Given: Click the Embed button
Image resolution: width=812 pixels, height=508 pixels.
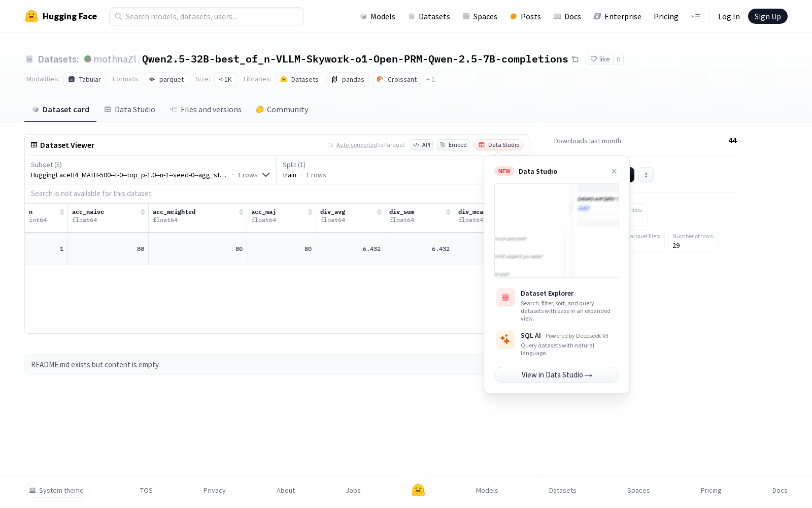Looking at the screenshot, I should click(x=453, y=145).
